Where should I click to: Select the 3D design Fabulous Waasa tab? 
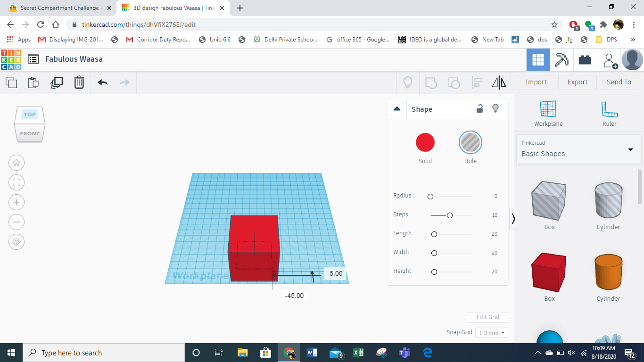pyautogui.click(x=173, y=8)
